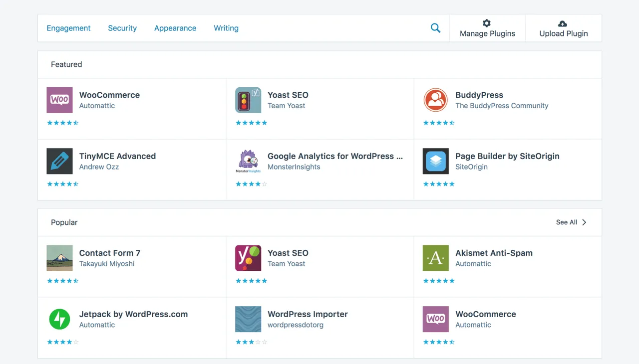This screenshot has width=639, height=364.
Task: Open the Popular Yoast SEO title
Action: tap(288, 253)
